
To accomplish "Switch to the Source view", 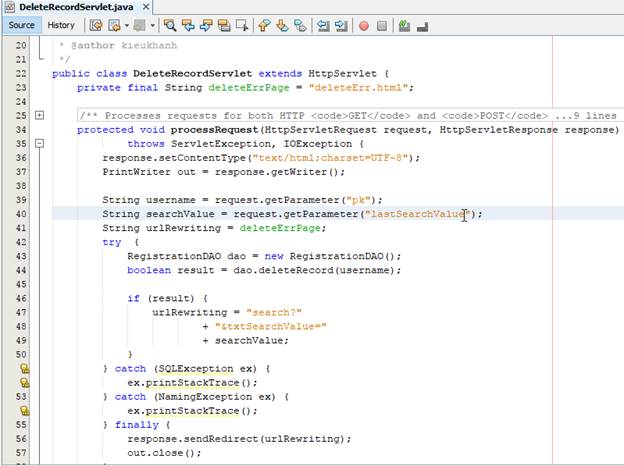I will click(x=21, y=25).
